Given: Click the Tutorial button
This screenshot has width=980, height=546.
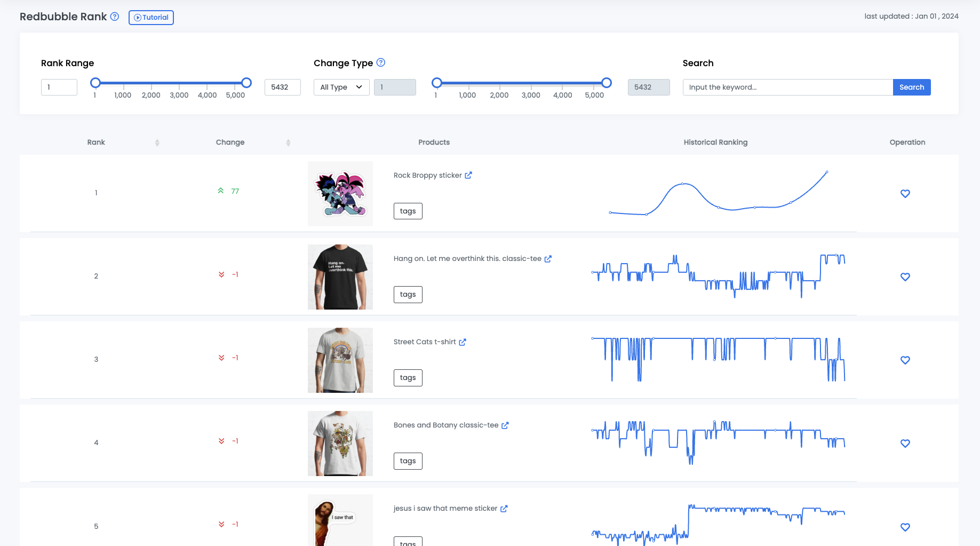Looking at the screenshot, I should pos(151,18).
